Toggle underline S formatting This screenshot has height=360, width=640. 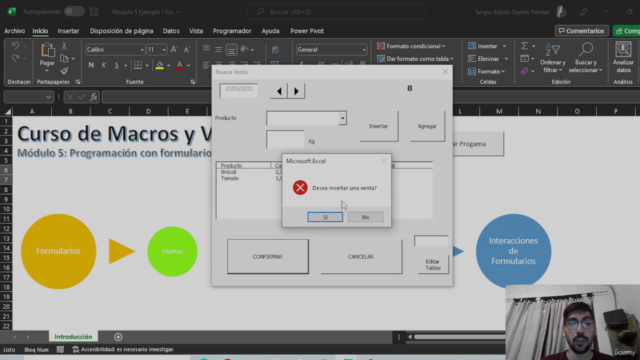click(116, 65)
